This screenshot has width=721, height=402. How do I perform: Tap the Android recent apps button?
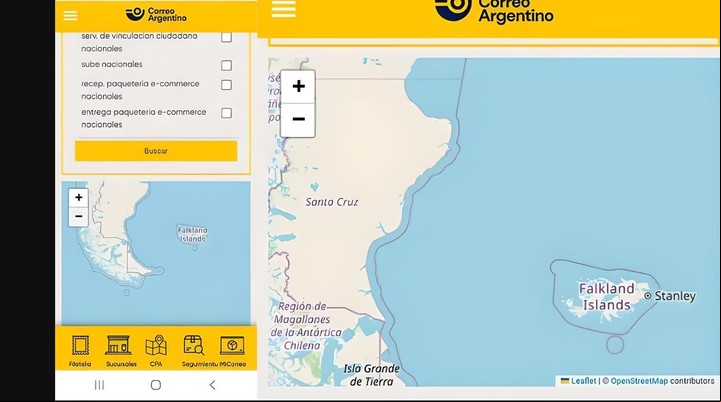[99, 385]
